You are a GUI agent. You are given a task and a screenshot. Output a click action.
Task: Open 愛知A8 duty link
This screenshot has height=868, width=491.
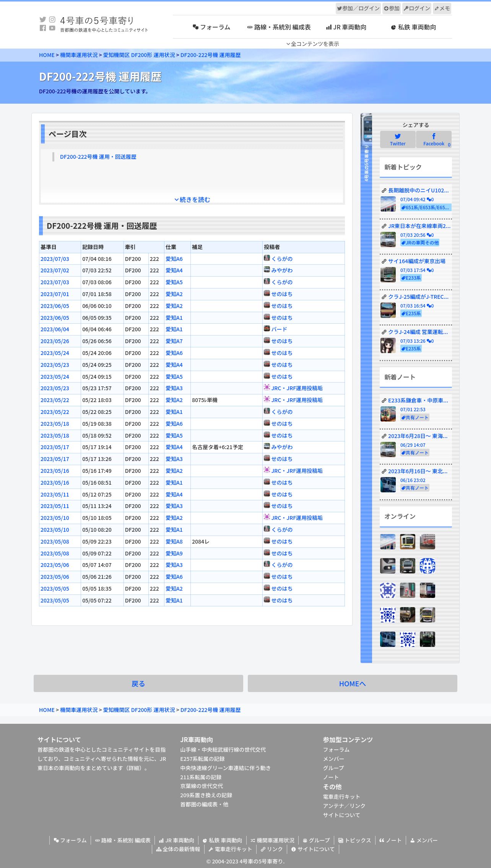coord(174,542)
